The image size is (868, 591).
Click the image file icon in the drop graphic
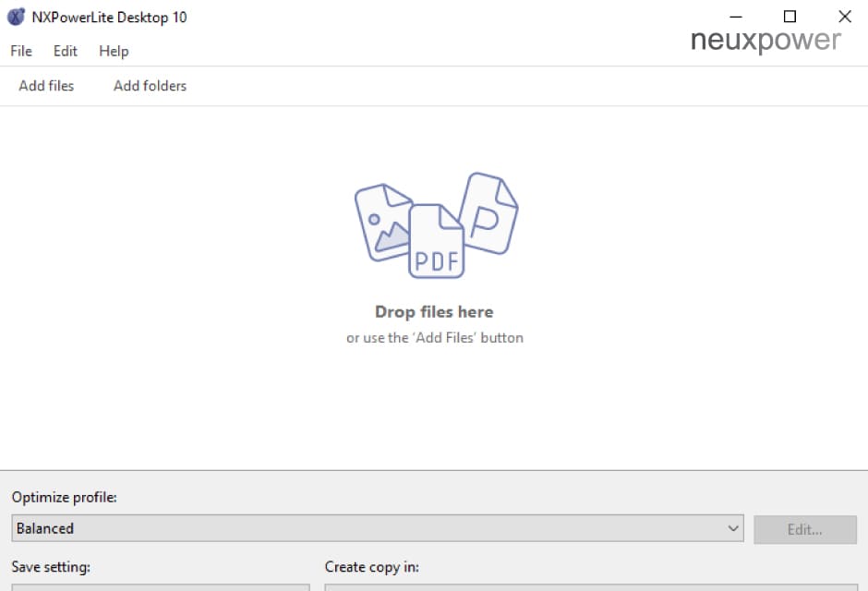[383, 222]
